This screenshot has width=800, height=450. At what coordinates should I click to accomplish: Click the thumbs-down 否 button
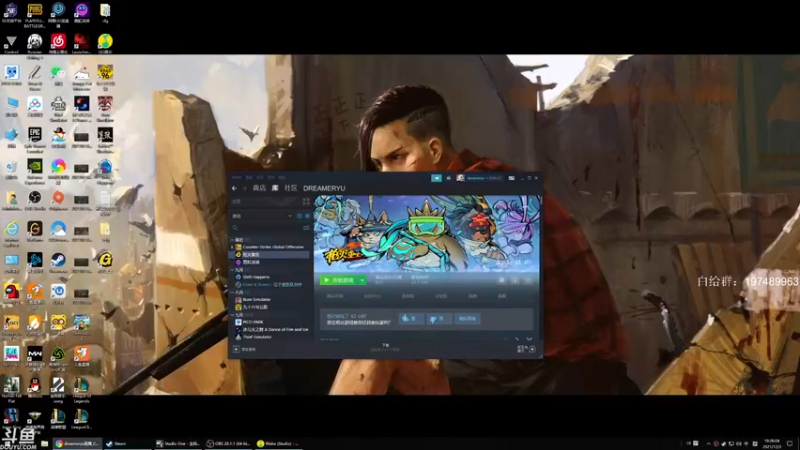tap(439, 318)
